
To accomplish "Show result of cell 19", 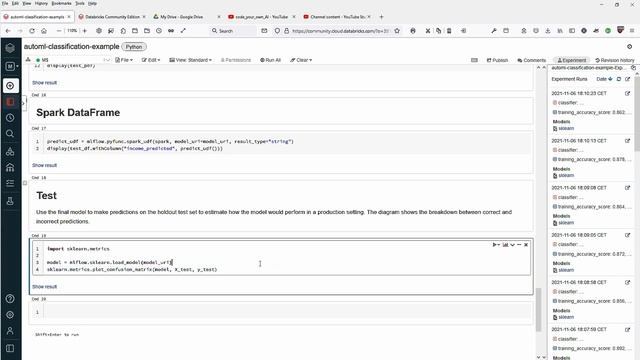I will point(44,287).
